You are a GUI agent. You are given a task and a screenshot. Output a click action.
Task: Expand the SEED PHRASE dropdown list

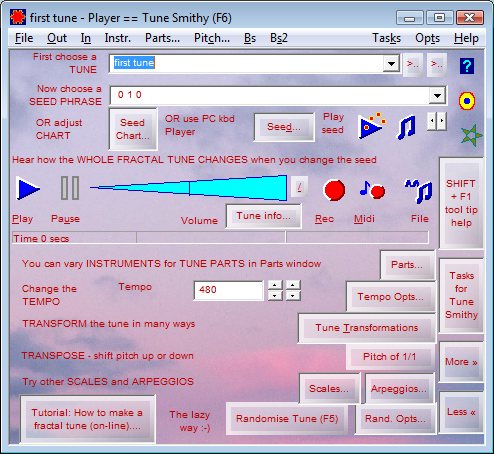pyautogui.click(x=437, y=96)
